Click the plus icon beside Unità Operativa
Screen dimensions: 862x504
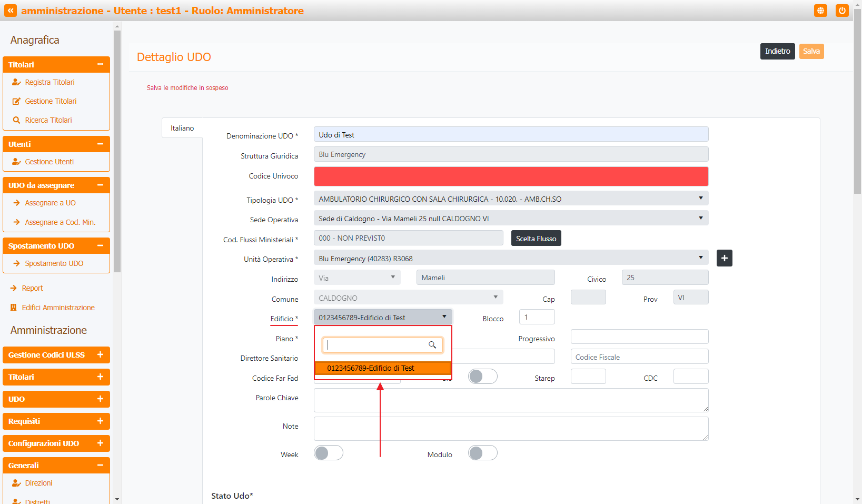point(724,258)
